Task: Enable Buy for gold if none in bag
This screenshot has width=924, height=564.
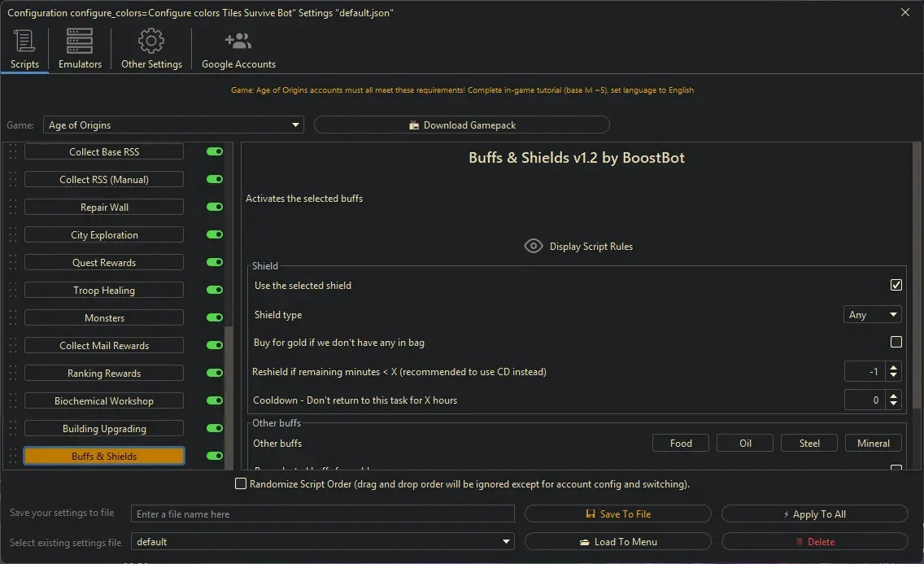Action: click(896, 343)
